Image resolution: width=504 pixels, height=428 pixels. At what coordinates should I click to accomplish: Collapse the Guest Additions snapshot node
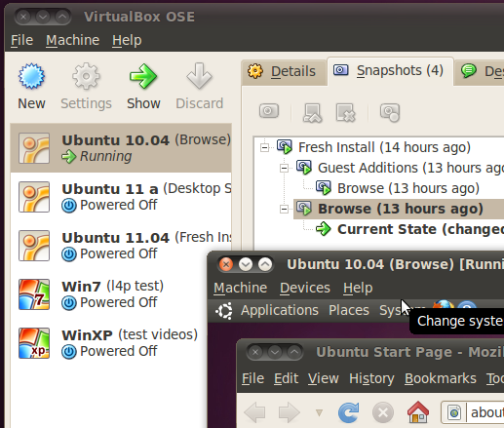285,168
